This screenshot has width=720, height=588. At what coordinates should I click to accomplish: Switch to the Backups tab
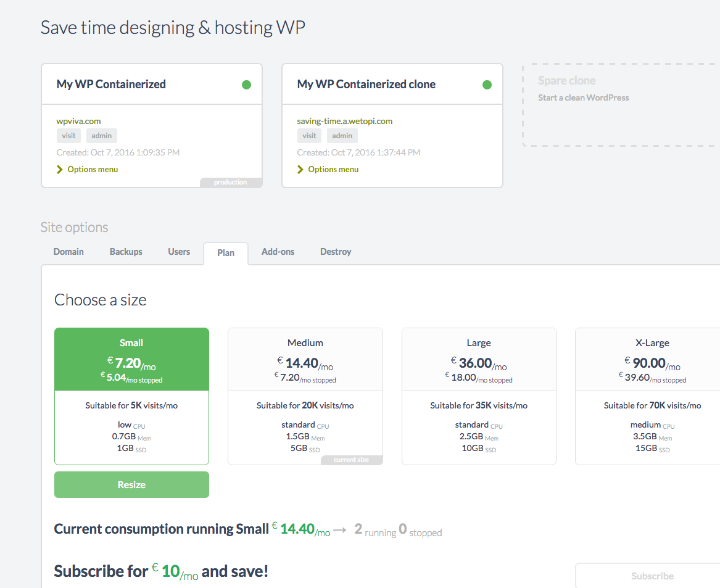(126, 252)
